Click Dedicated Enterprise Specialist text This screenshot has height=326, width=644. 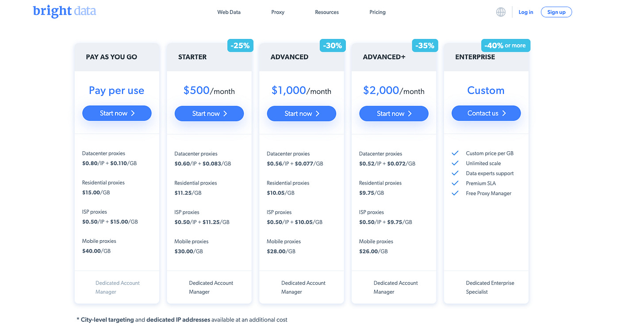(x=490, y=288)
